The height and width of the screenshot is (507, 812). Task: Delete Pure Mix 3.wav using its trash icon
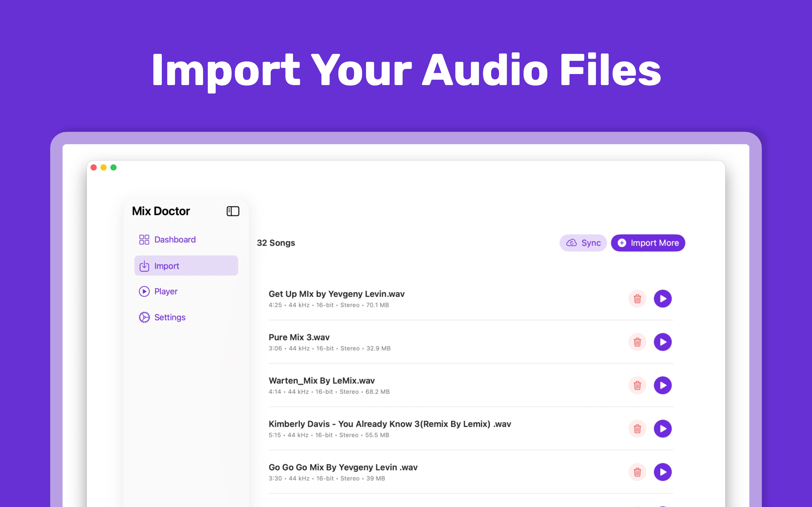[x=637, y=342]
